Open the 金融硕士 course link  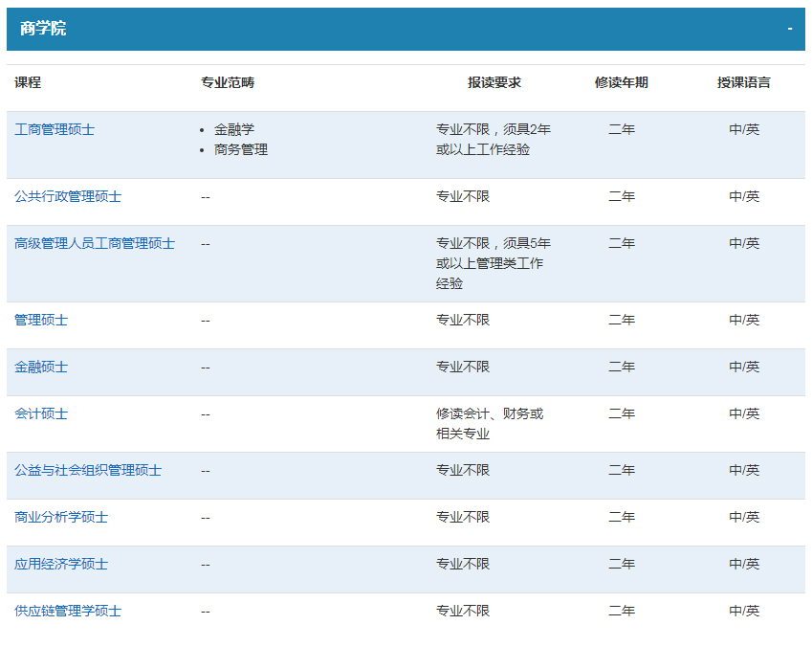[41, 367]
